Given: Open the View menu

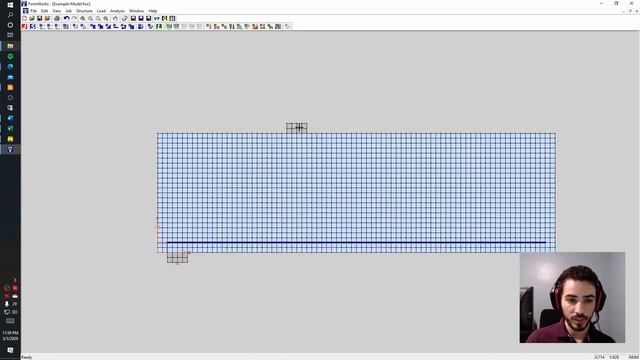Looking at the screenshot, I should [x=57, y=11].
